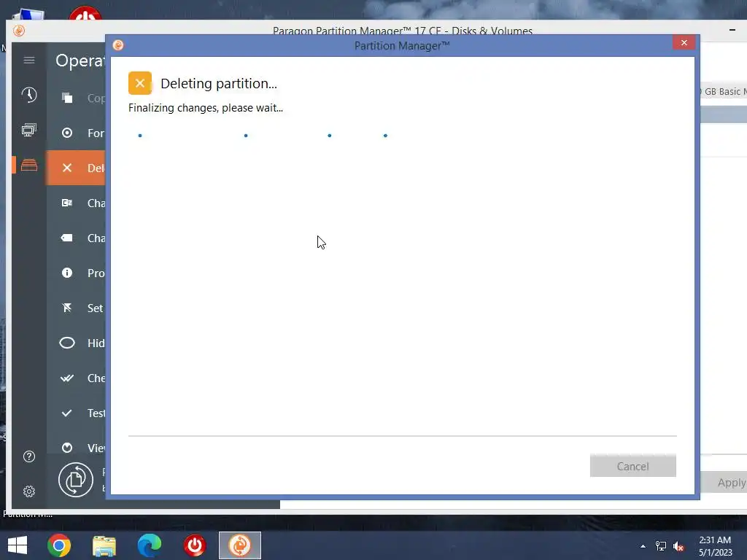The height and width of the screenshot is (560, 747).
Task: Open the network tray icon
Action: pyautogui.click(x=661, y=546)
